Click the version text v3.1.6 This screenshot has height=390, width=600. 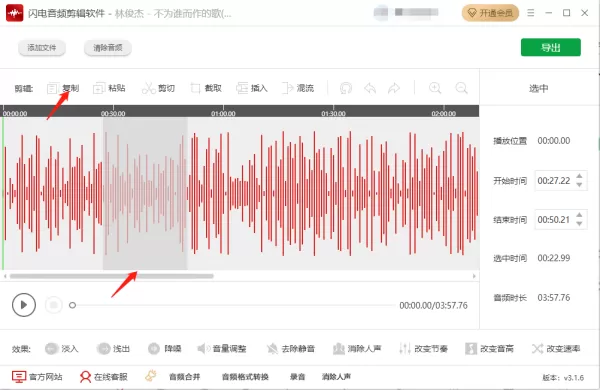[x=563, y=378]
